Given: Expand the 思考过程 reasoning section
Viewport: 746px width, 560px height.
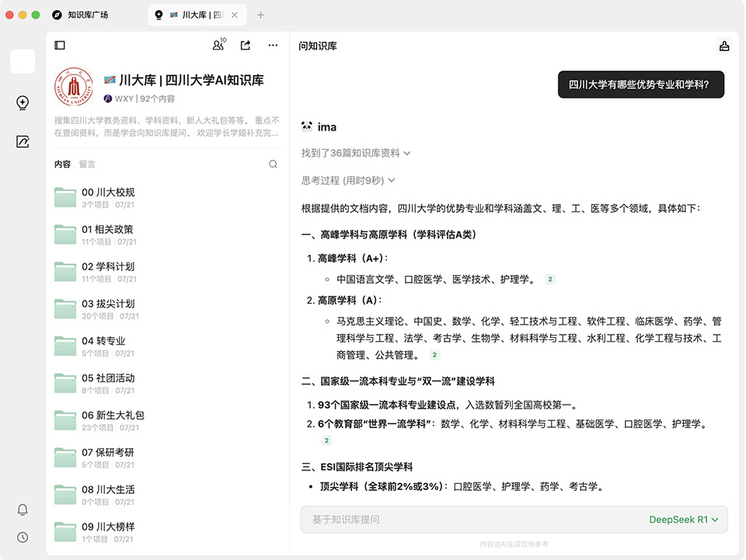Looking at the screenshot, I should (348, 180).
